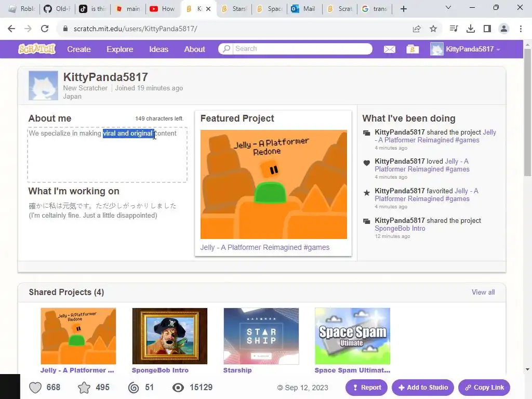Open the Jelly featured project title link
532x399 pixels.
[x=264, y=247]
